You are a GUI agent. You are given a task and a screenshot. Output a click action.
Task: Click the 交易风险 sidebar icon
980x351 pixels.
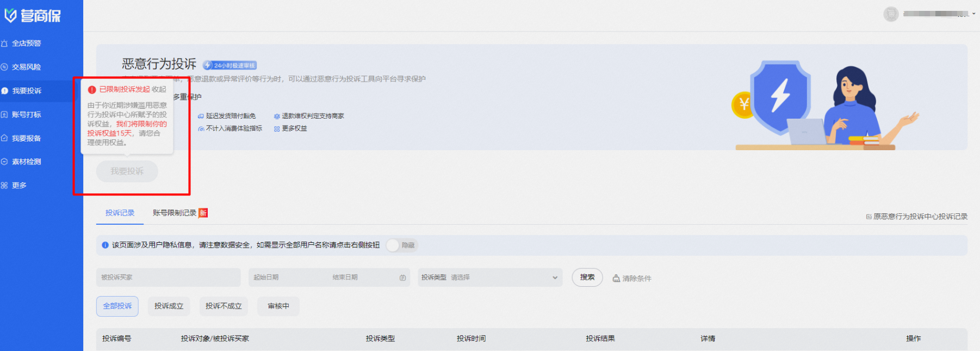(x=4, y=67)
